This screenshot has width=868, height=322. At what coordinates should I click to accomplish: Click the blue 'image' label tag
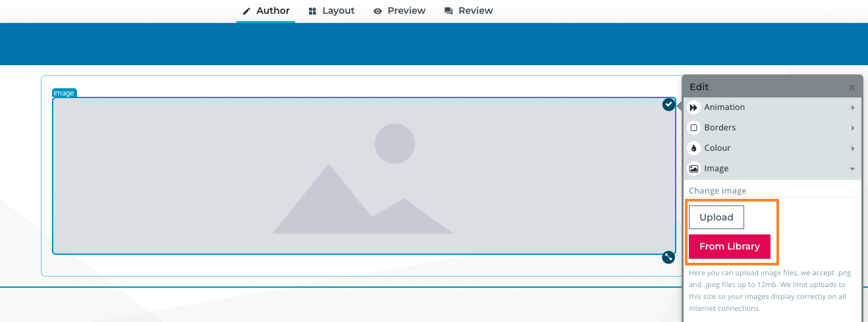click(x=64, y=93)
